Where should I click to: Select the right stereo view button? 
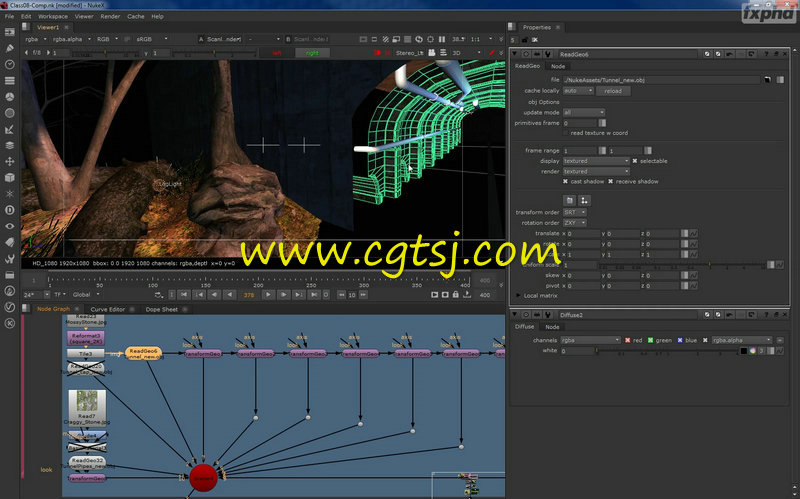[312, 53]
